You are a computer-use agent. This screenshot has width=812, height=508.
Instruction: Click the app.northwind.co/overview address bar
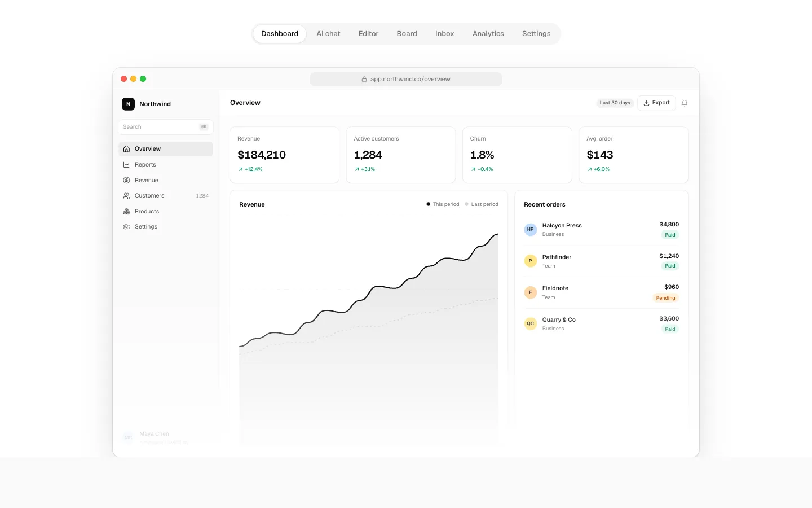click(406, 79)
